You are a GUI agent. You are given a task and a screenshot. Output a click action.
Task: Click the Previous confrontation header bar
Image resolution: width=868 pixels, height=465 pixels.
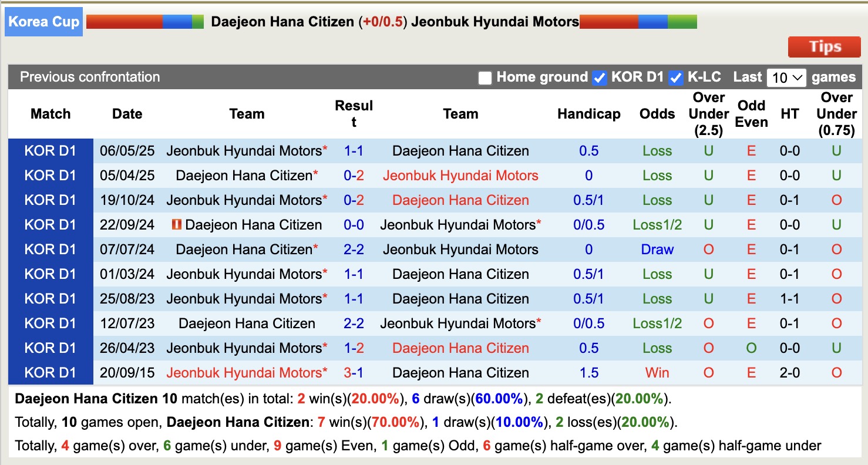pos(89,77)
